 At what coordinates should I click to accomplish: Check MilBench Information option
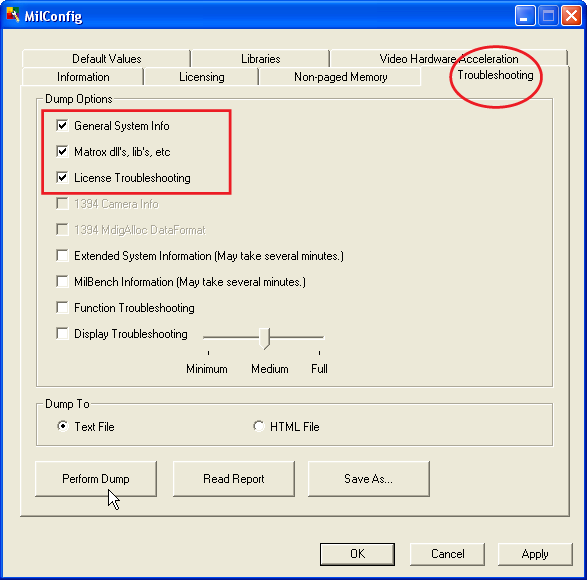(x=62, y=282)
